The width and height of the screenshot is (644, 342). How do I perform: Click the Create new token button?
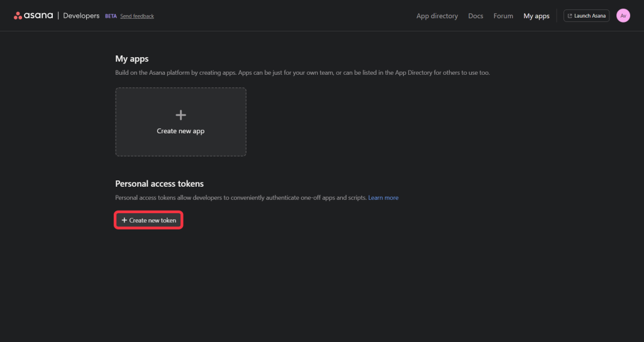(x=149, y=221)
